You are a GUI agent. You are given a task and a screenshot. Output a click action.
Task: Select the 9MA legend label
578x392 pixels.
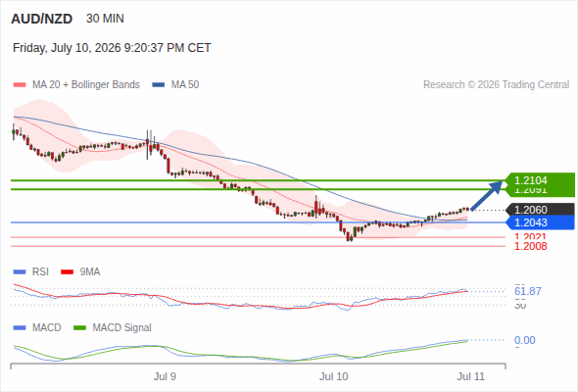[90, 271]
